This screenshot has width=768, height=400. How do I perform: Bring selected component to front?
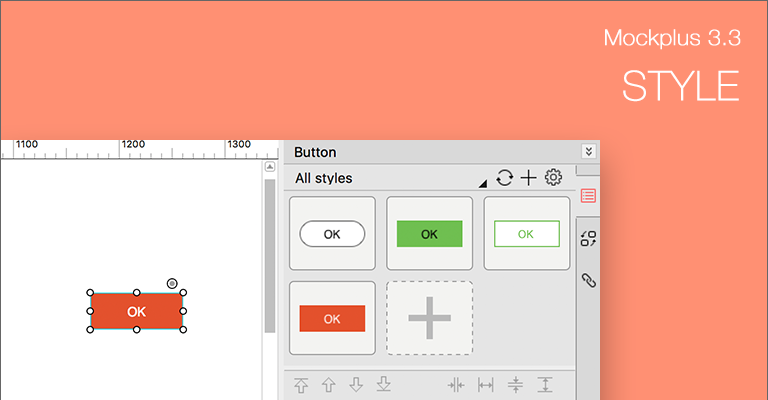point(301,385)
